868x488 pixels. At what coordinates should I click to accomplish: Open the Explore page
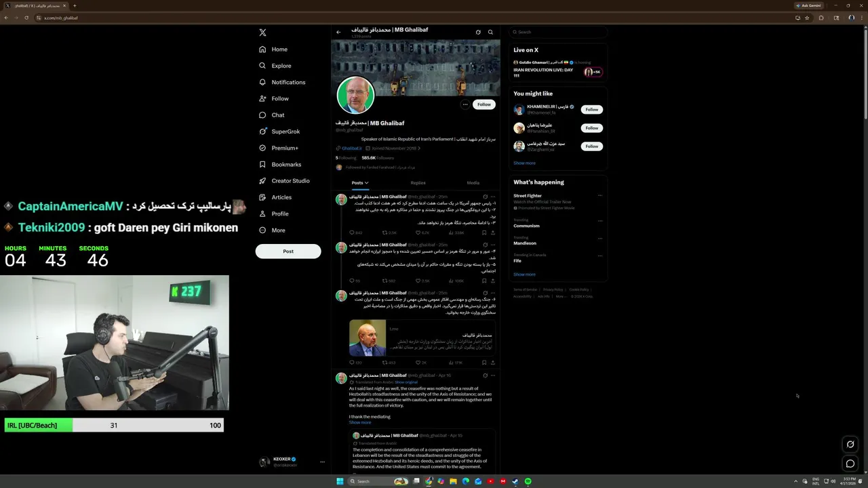click(x=275, y=66)
